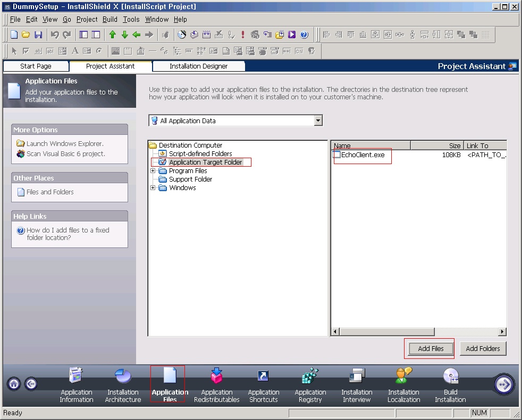This screenshot has height=420, width=522.
Task: Click the file list scroll left arrow
Action: coord(335,331)
